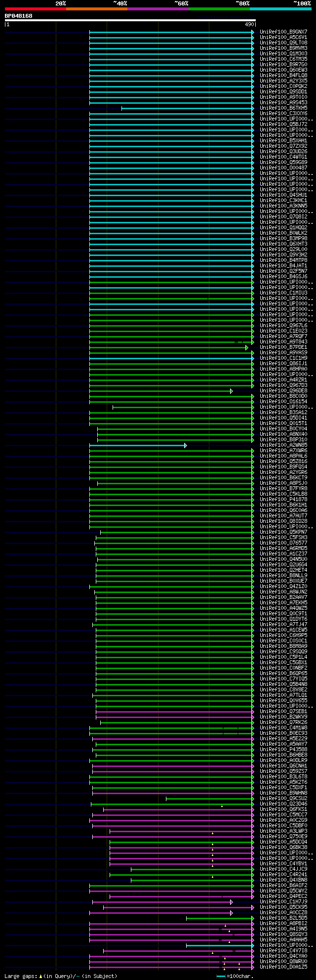Select label UniRef100_A9T843
Image resolution: width=316 pixels, height=980 pixels.
pyautogui.click(x=283, y=342)
